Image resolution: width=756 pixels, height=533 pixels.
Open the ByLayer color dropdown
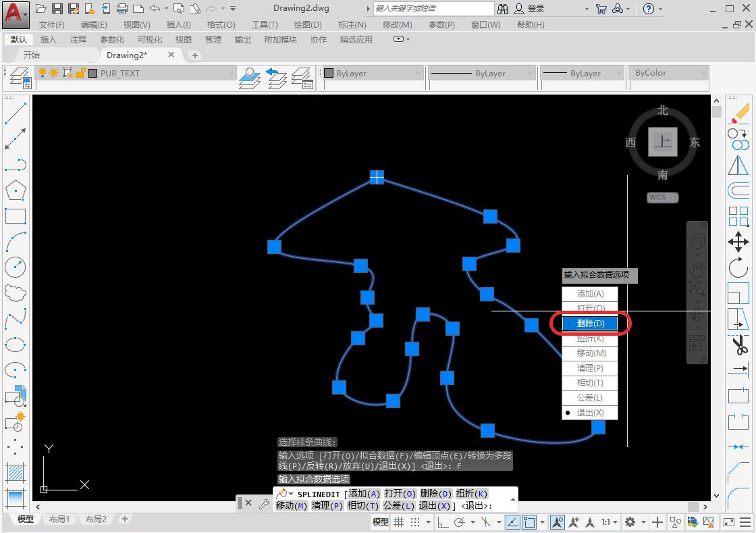pos(418,74)
